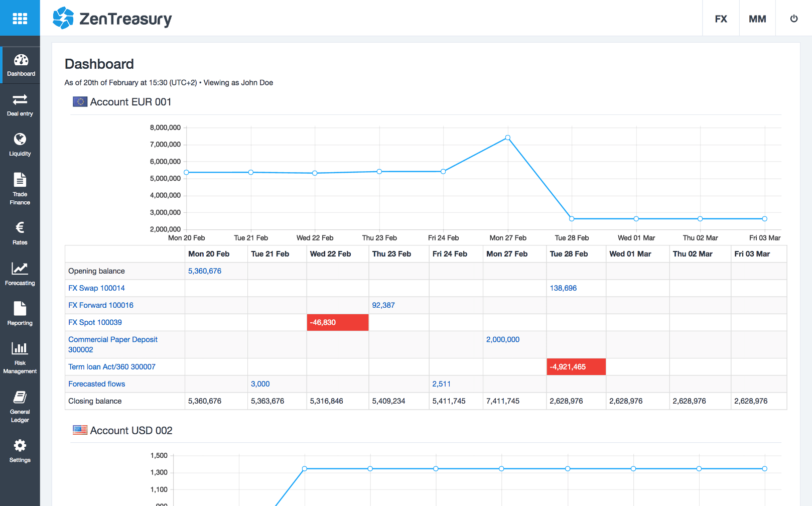Click the Opening balance row label
This screenshot has width=812, height=506.
coord(96,271)
